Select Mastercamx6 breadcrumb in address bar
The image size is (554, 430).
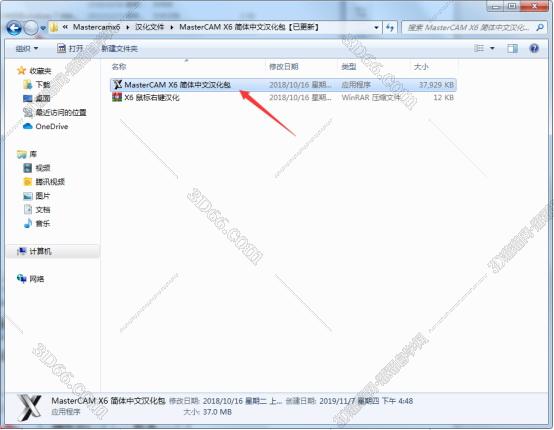pyautogui.click(x=96, y=27)
